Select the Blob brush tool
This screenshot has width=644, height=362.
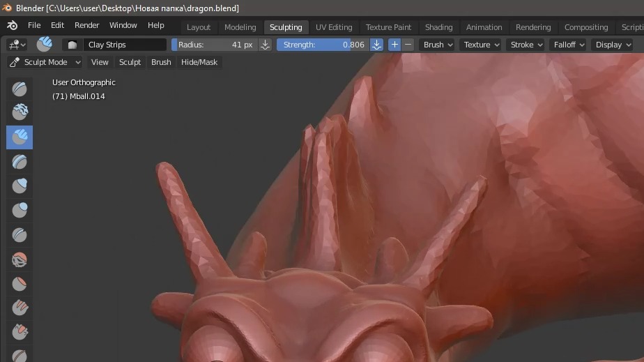point(20,211)
